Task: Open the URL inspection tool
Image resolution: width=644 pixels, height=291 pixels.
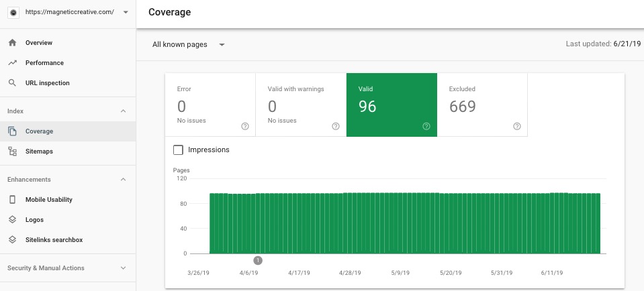Action: 47,82
